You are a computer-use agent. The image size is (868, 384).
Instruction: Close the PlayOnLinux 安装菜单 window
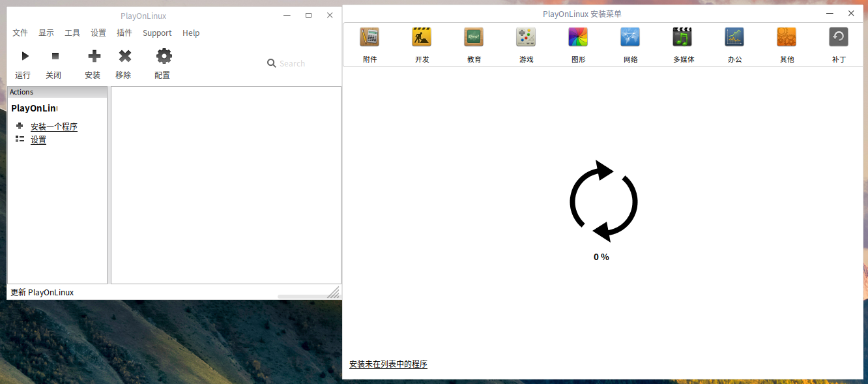pyautogui.click(x=851, y=13)
